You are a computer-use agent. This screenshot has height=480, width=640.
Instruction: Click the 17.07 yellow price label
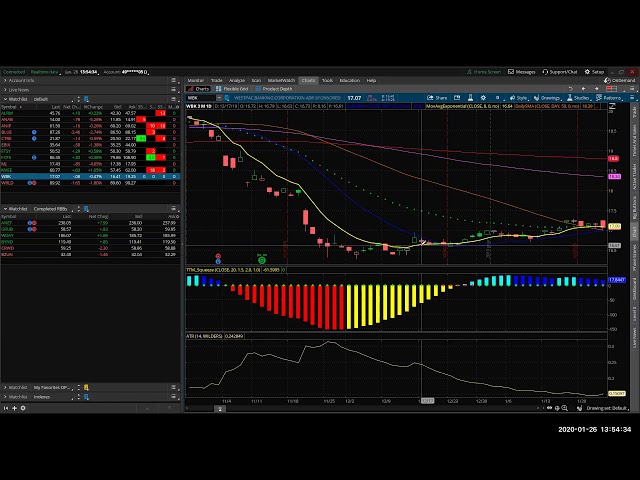[614, 226]
